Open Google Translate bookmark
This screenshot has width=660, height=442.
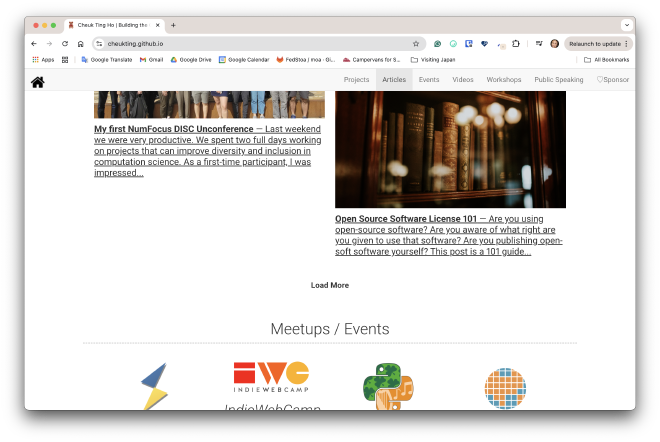106,60
